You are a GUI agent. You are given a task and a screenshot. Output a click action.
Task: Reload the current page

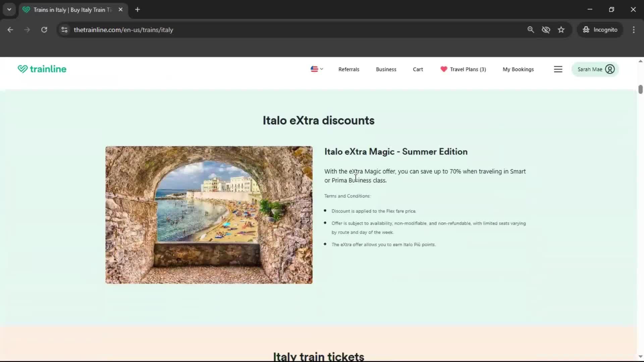point(44,29)
